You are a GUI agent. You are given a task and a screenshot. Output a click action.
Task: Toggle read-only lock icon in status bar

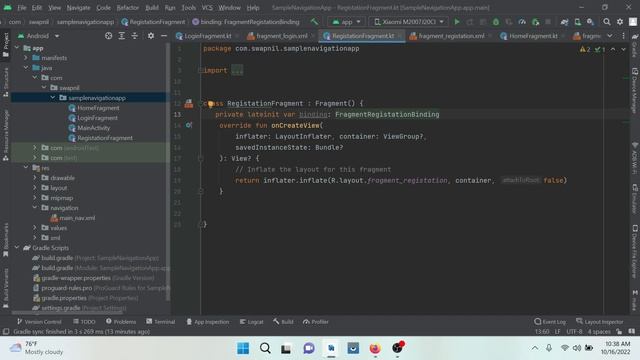point(620,331)
